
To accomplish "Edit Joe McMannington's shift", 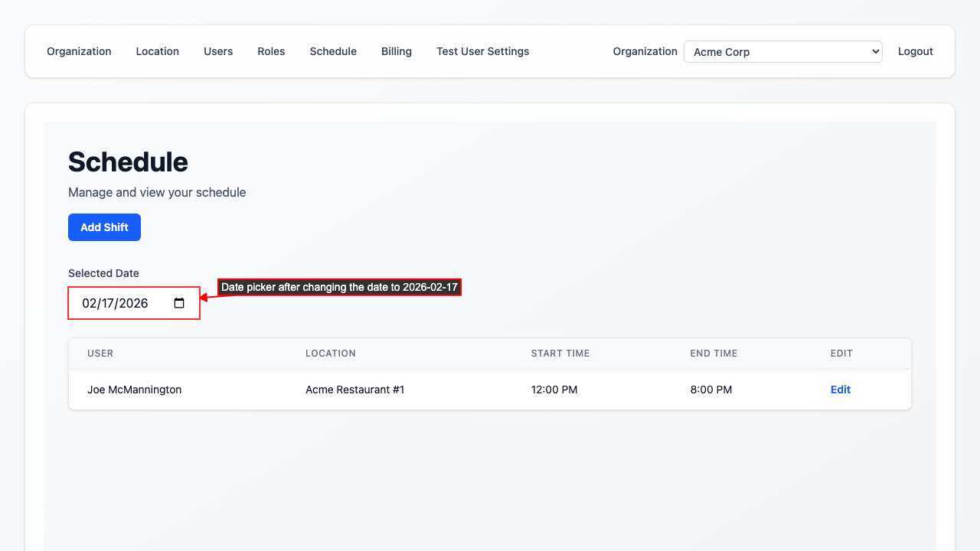I will pyautogui.click(x=840, y=390).
